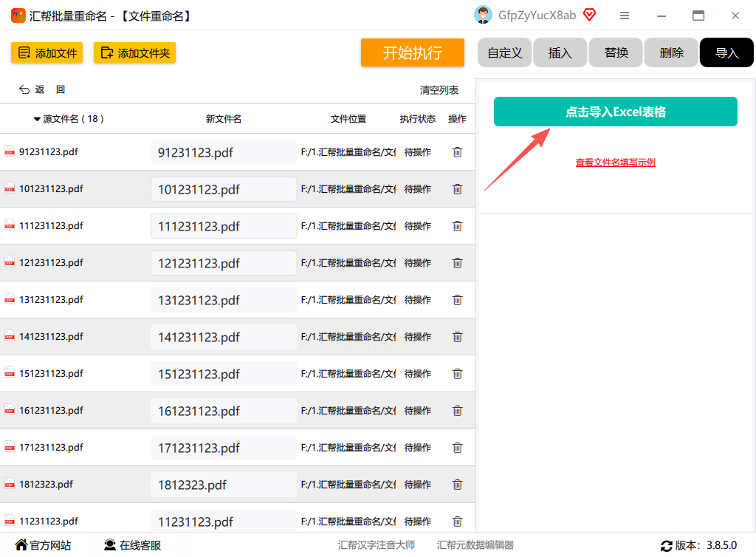The height and width of the screenshot is (557, 756).
Task: Click 清空列表 to clear the list
Action: (x=439, y=90)
